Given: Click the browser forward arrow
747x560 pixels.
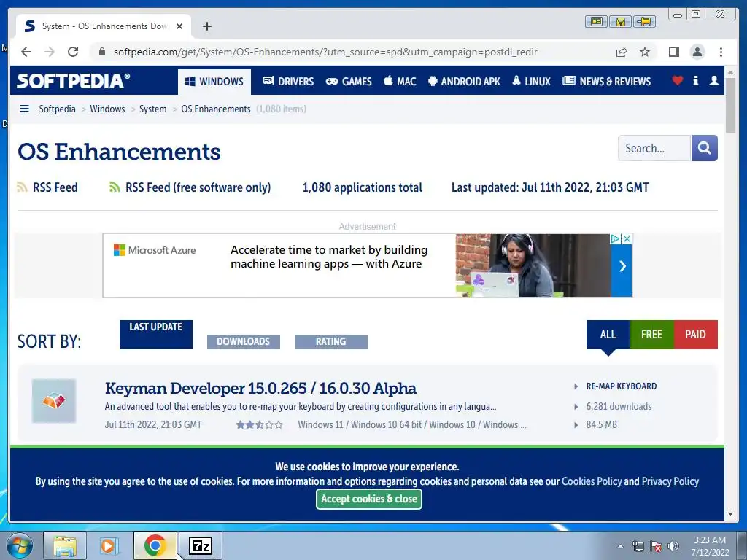Looking at the screenshot, I should [x=50, y=52].
